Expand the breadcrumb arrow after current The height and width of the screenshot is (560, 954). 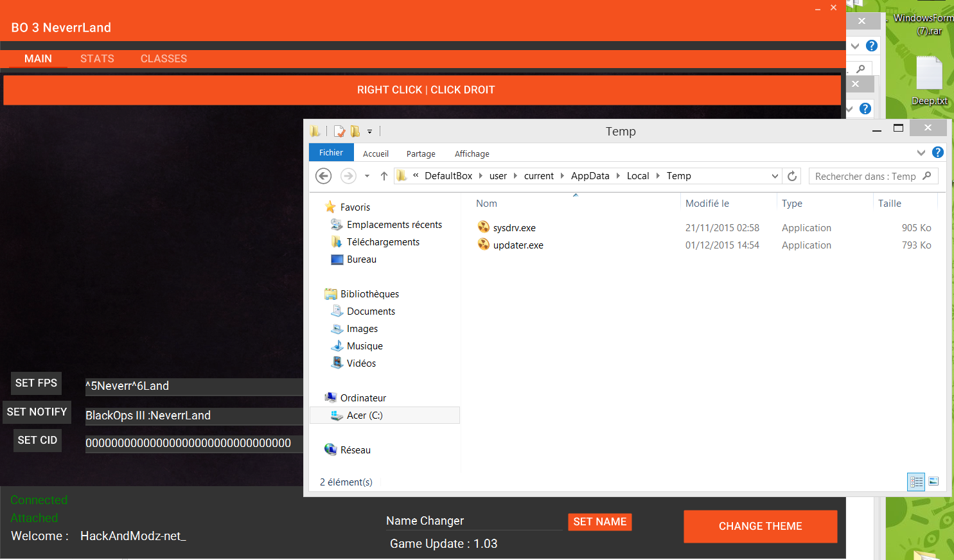(x=562, y=176)
